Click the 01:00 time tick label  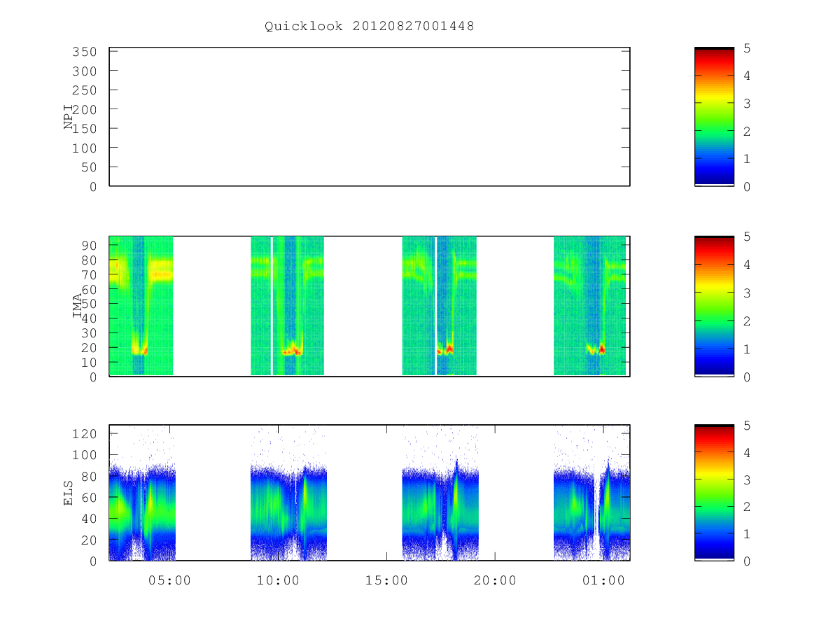pos(603,580)
